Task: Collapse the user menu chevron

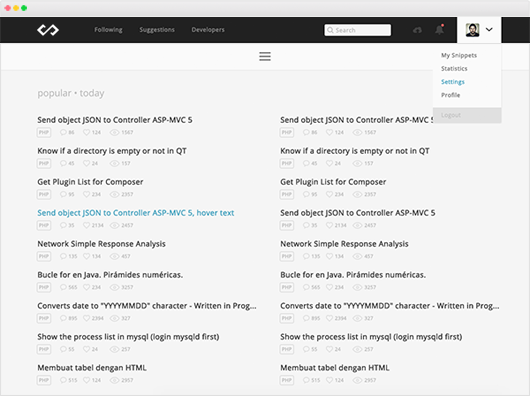Action: (489, 30)
